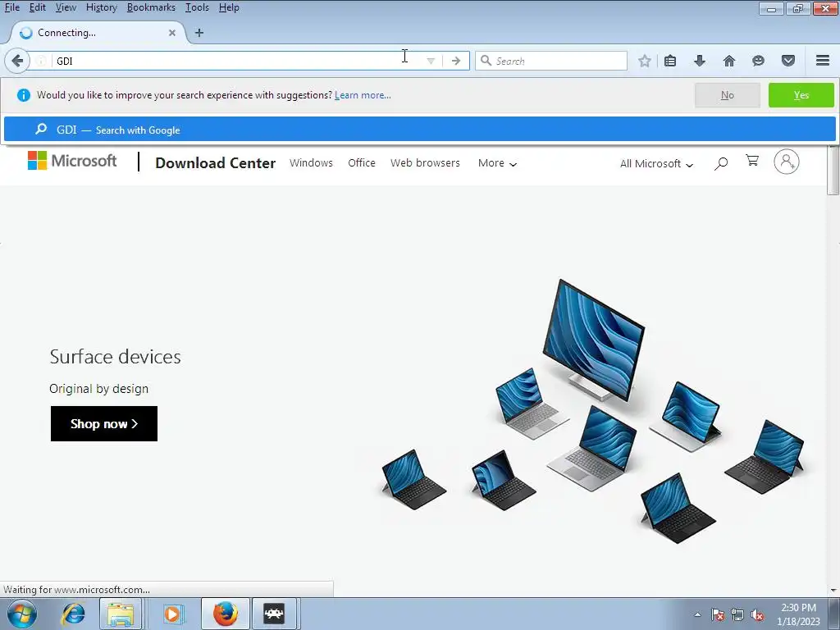Follow the Learn more... link
This screenshot has width=840, height=630.
pyautogui.click(x=363, y=95)
